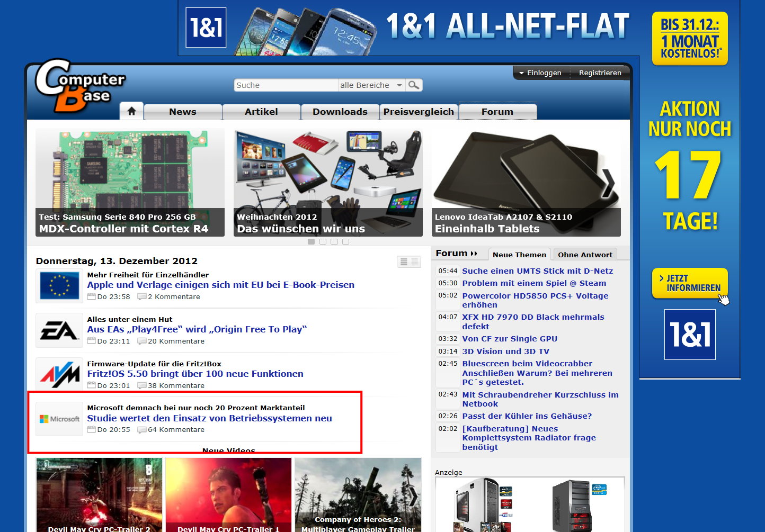
Task: Click comment bubble icon beside 64 Kommentare
Action: (x=141, y=429)
